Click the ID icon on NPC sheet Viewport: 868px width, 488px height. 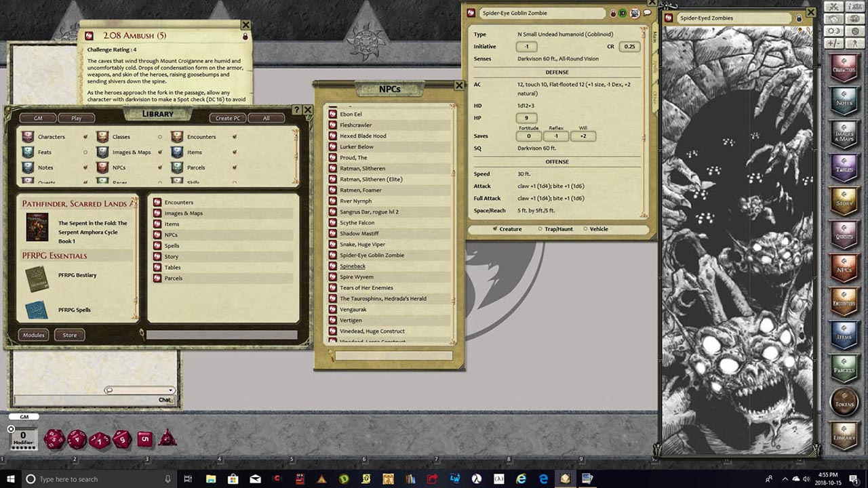623,13
